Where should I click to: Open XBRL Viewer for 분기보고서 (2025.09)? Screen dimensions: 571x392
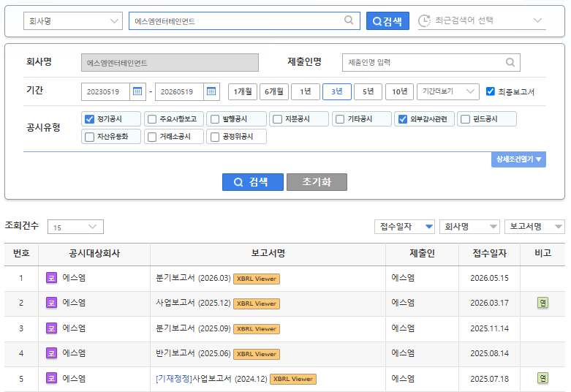(x=257, y=329)
